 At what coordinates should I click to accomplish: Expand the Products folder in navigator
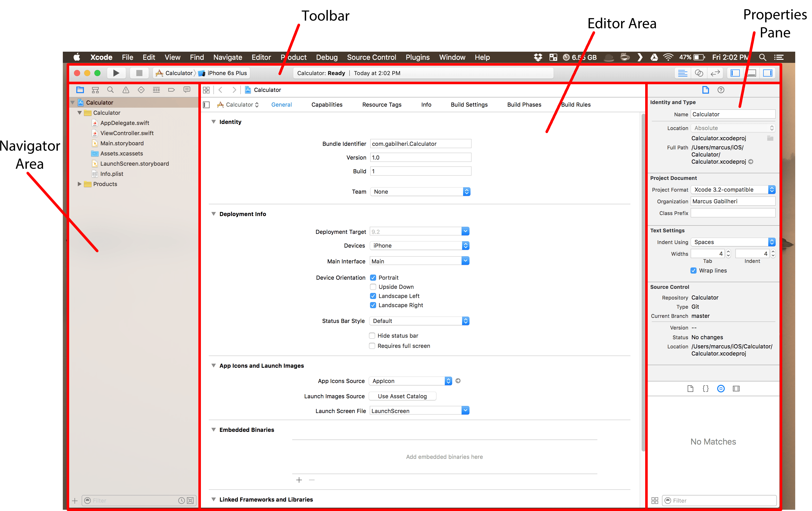coord(79,184)
